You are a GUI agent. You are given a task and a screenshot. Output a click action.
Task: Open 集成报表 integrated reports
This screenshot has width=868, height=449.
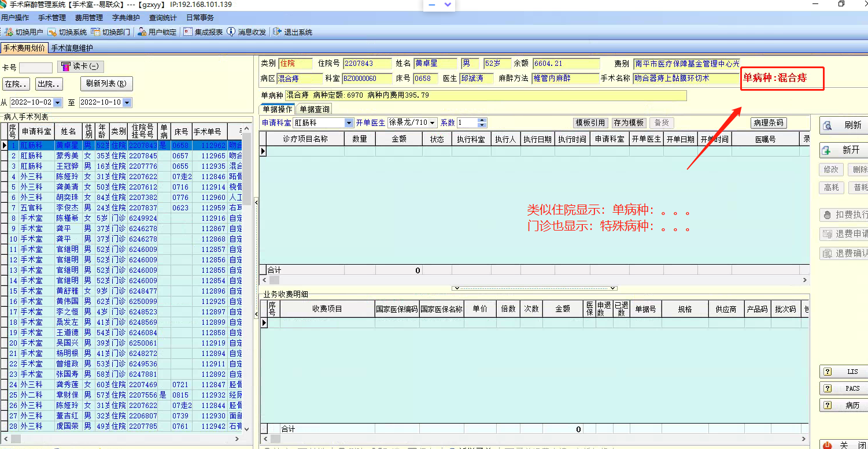[203, 32]
